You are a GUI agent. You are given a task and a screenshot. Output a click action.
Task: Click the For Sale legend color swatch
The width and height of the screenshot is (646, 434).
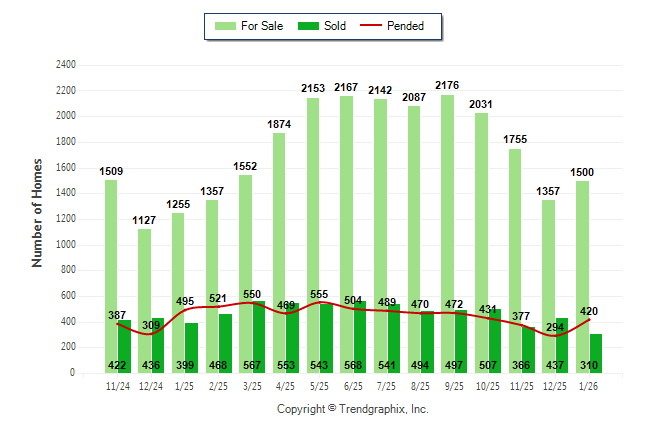(x=224, y=26)
